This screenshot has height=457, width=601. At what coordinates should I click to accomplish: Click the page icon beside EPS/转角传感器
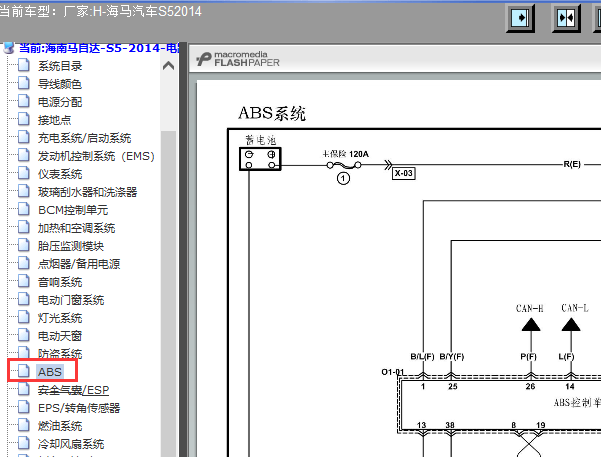(24, 407)
